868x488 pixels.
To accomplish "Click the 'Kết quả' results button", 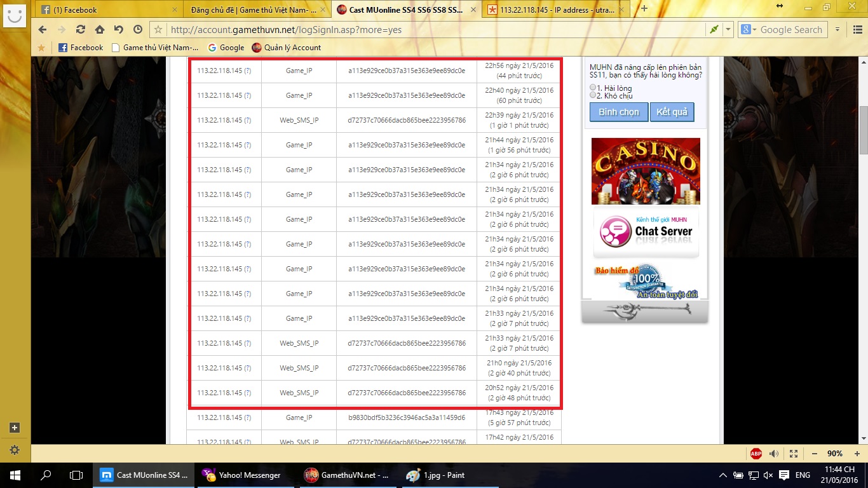I will pos(672,112).
